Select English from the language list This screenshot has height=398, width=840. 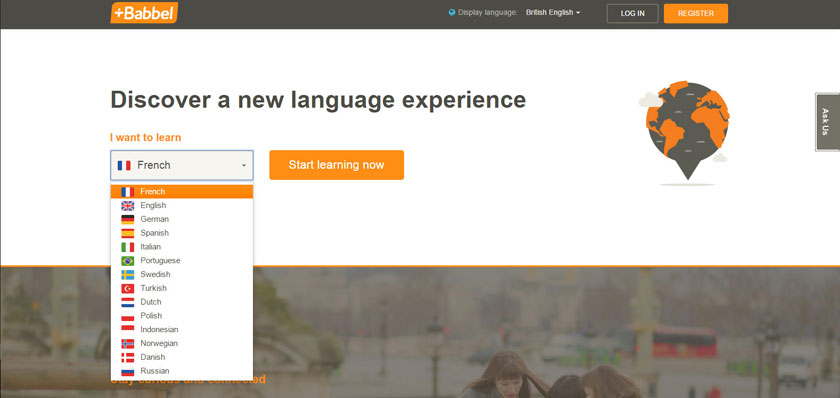pyautogui.click(x=153, y=205)
